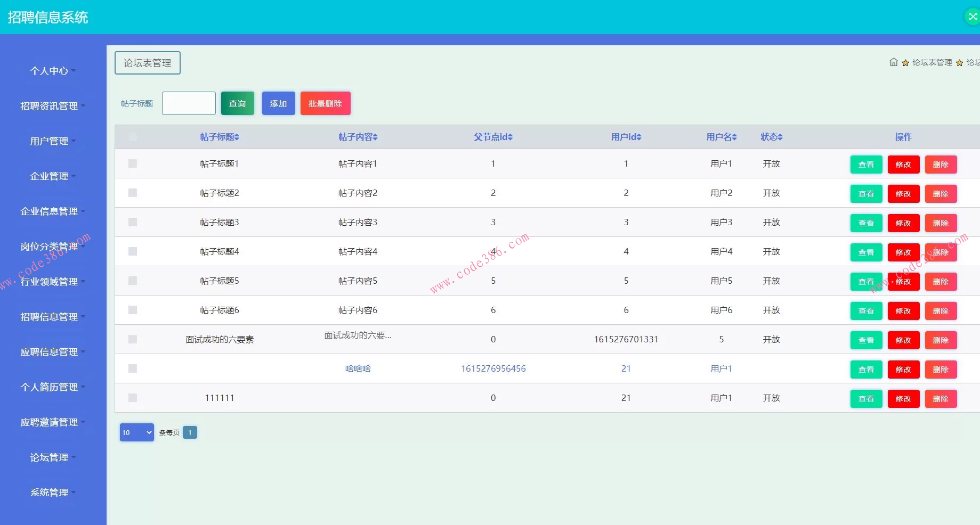The width and height of the screenshot is (980, 525).
Task: Sort by 帖子标题 column arrows
Action: point(237,137)
